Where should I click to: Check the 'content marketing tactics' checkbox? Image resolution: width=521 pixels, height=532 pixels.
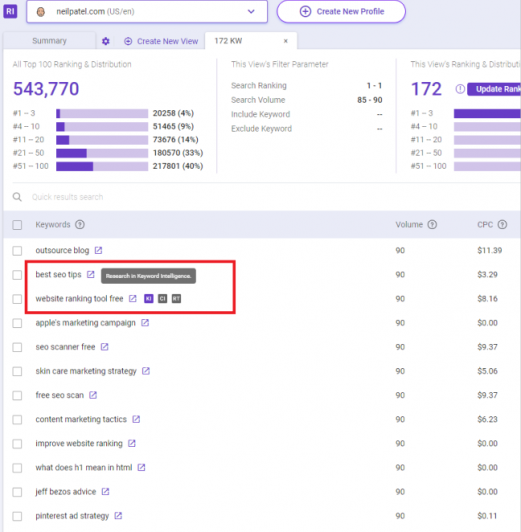[17, 420]
